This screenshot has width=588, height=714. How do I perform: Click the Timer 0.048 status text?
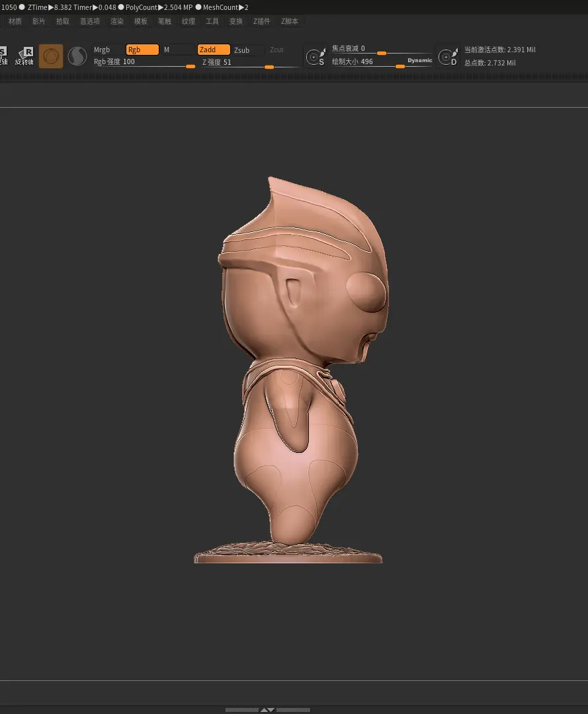(x=95, y=7)
